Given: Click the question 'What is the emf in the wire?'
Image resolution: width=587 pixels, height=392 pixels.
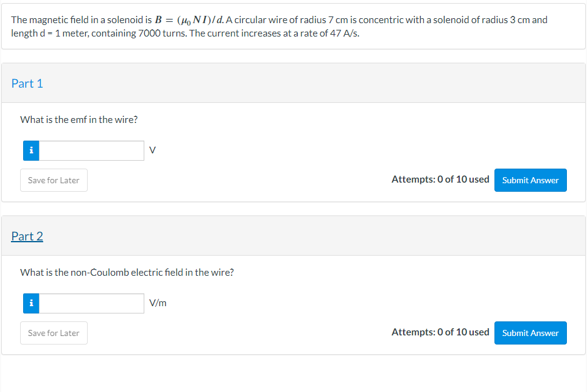Looking at the screenshot, I should point(79,120).
